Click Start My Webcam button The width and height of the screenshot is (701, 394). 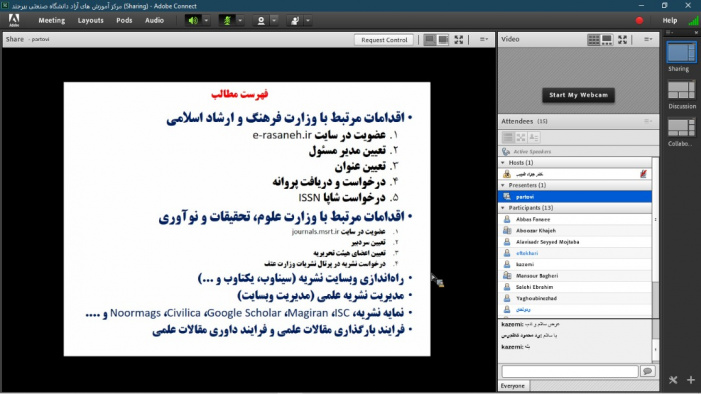pos(579,95)
